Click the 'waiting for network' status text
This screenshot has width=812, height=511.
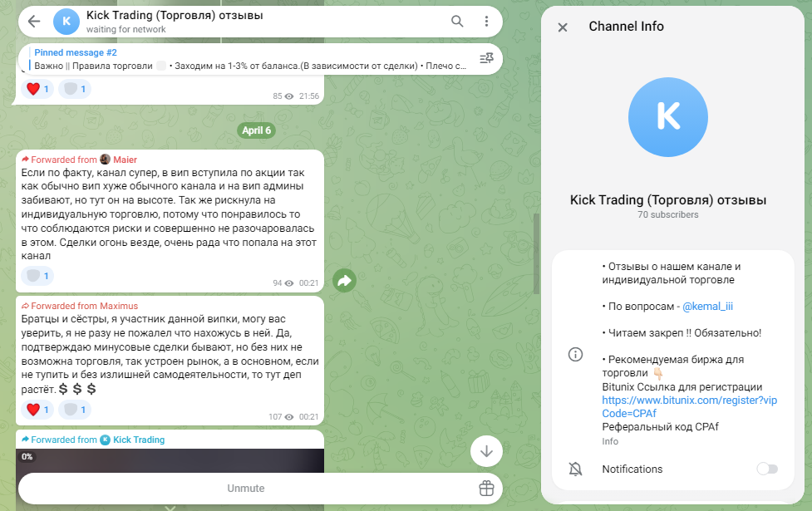[125, 30]
